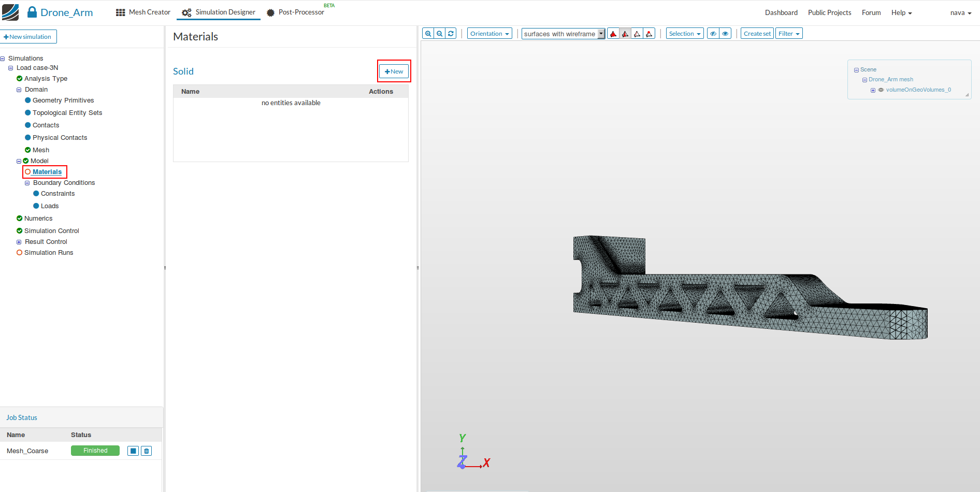Click the Job Status panel header
The width and height of the screenshot is (980, 492).
(x=81, y=417)
